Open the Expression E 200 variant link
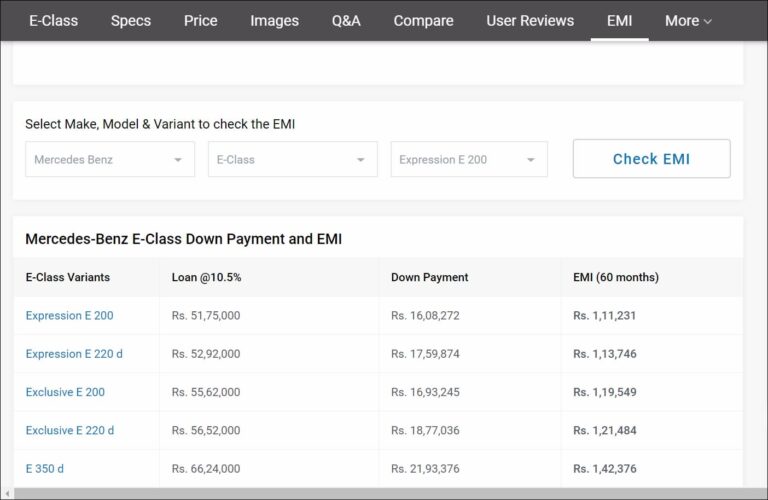This screenshot has height=500, width=768. [x=70, y=316]
